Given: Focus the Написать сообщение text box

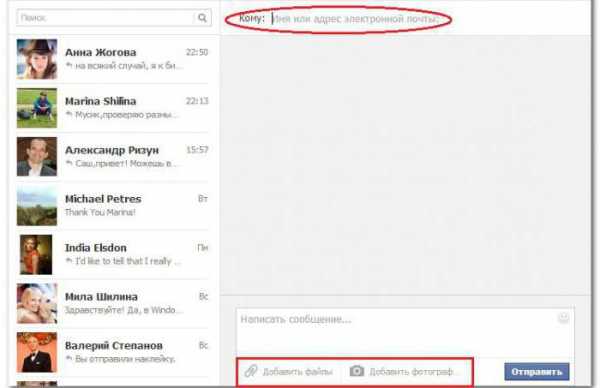Looking at the screenshot, I should [405, 331].
